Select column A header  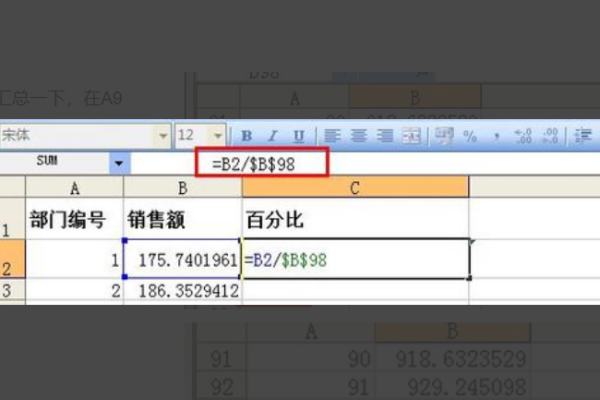[x=75, y=188]
